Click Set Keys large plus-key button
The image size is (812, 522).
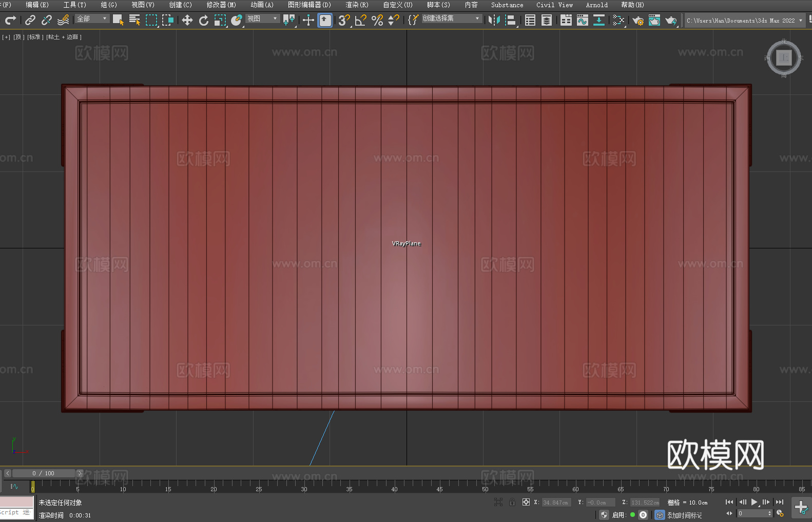pyautogui.click(x=801, y=508)
